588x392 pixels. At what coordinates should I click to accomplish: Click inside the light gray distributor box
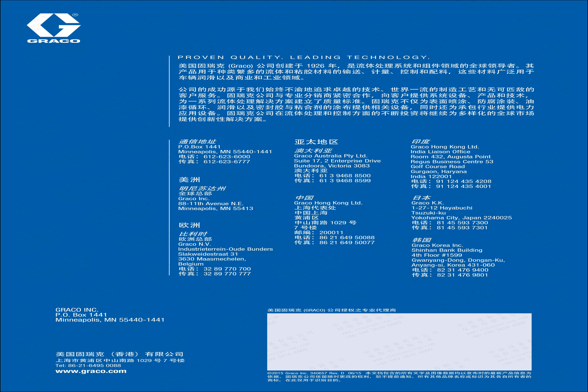[399, 342]
